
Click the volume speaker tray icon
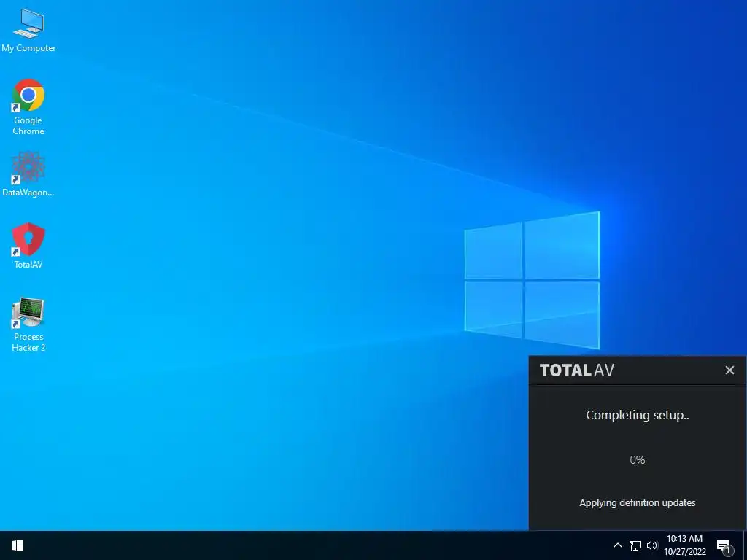[x=652, y=545]
